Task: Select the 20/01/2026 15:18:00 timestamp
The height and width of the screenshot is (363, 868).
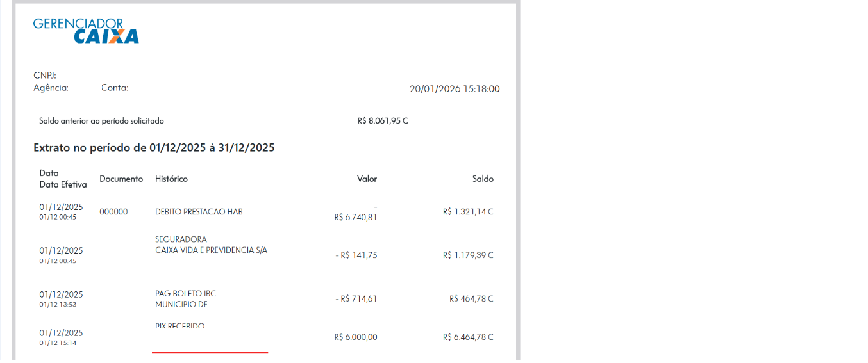Action: click(x=455, y=89)
